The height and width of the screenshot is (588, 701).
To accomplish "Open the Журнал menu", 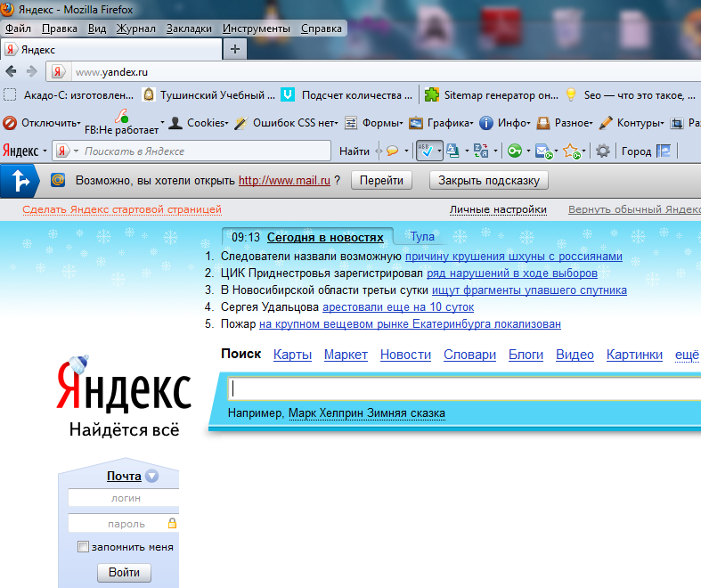I will [136, 29].
